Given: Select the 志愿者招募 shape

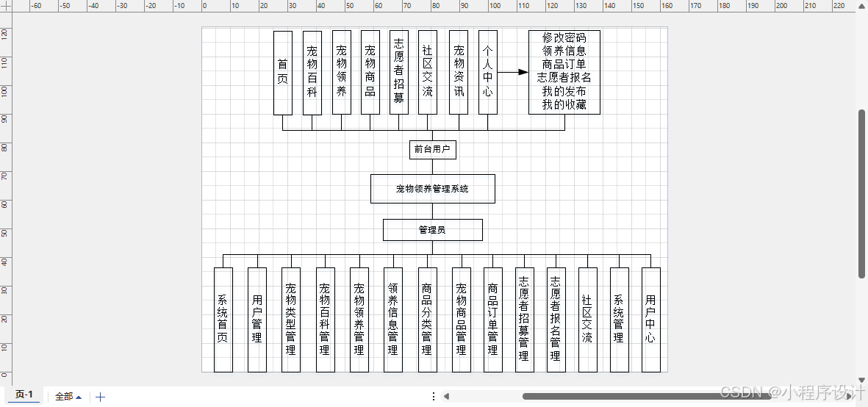Looking at the screenshot, I should coord(399,73).
